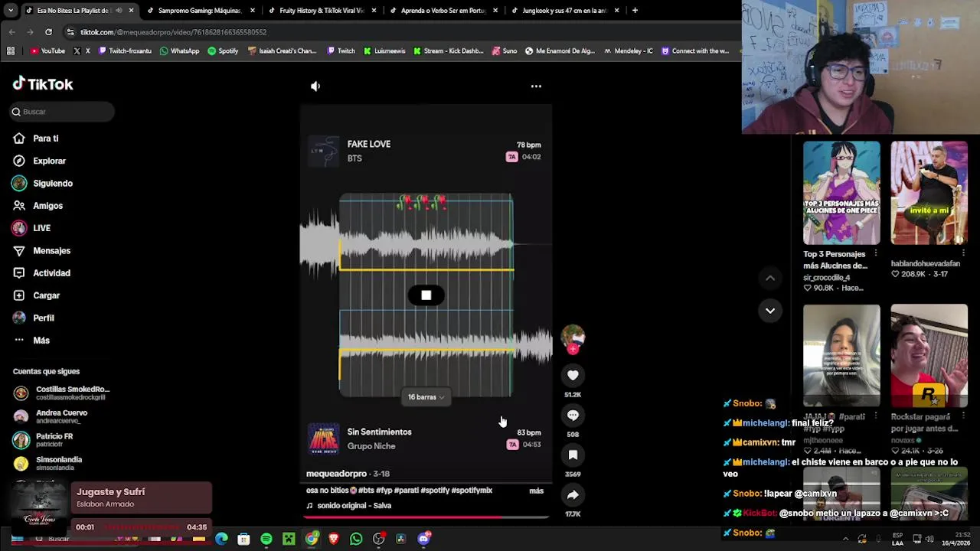Click the Buscar search field

tap(63, 112)
